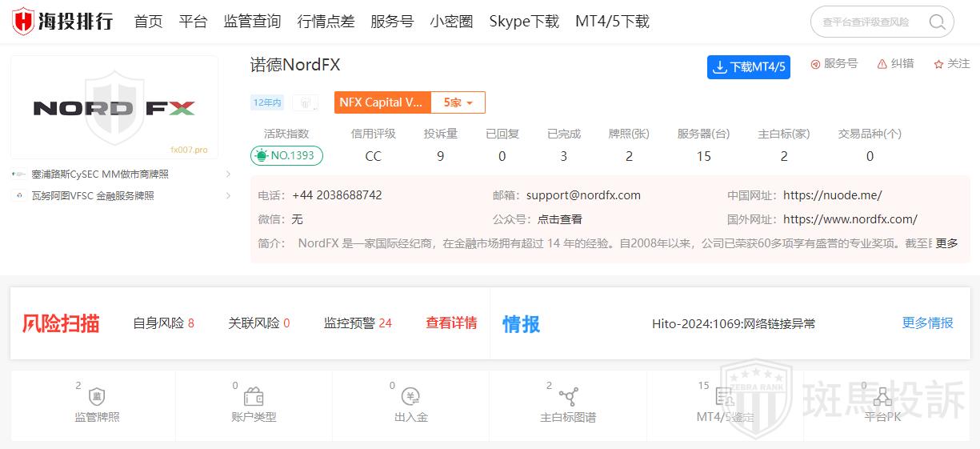Screen dimensions: 980x449
Task: Expand the 瓦努阿图VFSC license row arrow
Action: 228,196
